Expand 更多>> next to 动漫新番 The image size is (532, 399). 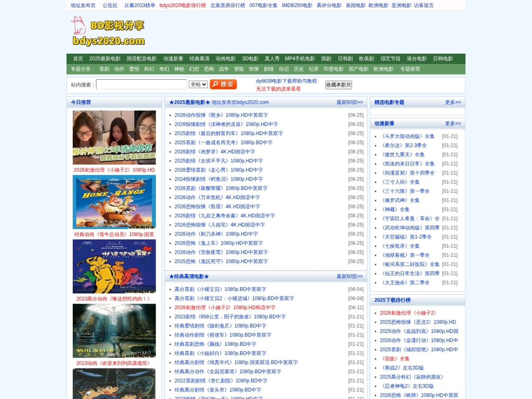[x=453, y=124]
